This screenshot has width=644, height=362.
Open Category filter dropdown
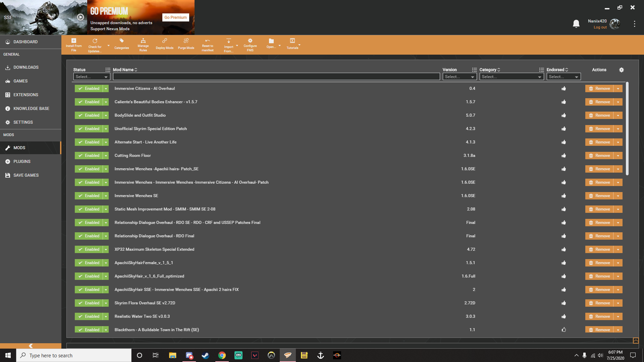[512, 77]
